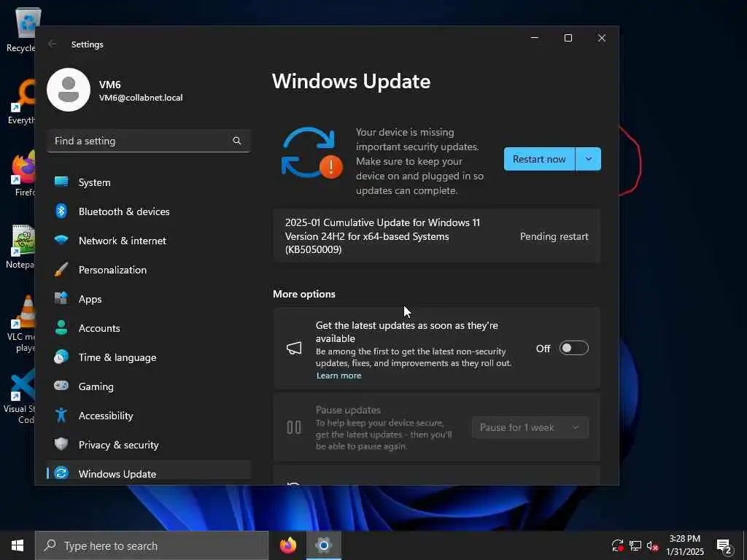Open the Accessibility settings page
Viewport: 747px width, 560px height.
tap(149, 415)
